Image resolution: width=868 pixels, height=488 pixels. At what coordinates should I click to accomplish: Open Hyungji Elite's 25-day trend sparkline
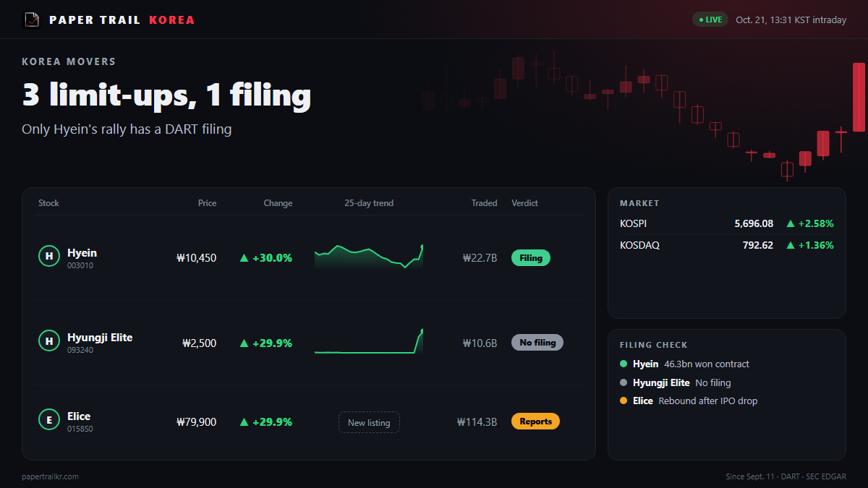coord(369,342)
